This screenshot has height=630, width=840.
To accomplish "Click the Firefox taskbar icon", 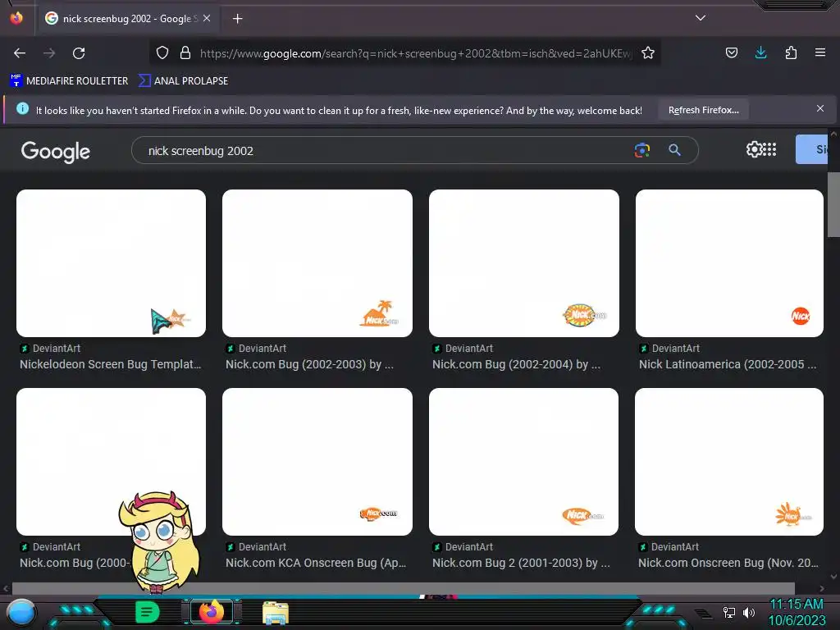I will (211, 612).
